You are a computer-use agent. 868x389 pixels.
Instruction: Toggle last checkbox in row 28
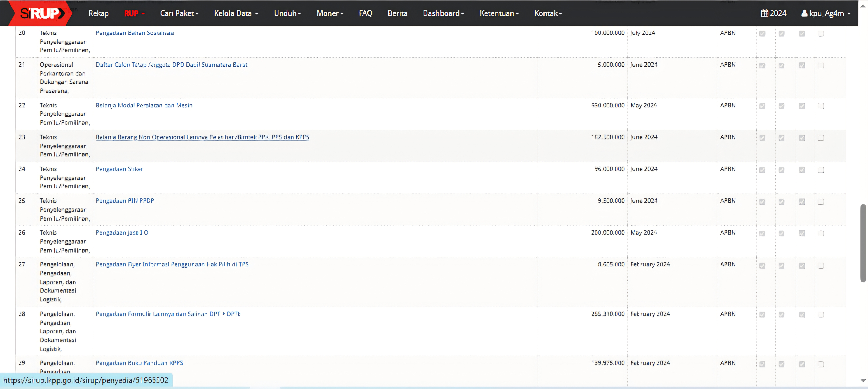[821, 314]
